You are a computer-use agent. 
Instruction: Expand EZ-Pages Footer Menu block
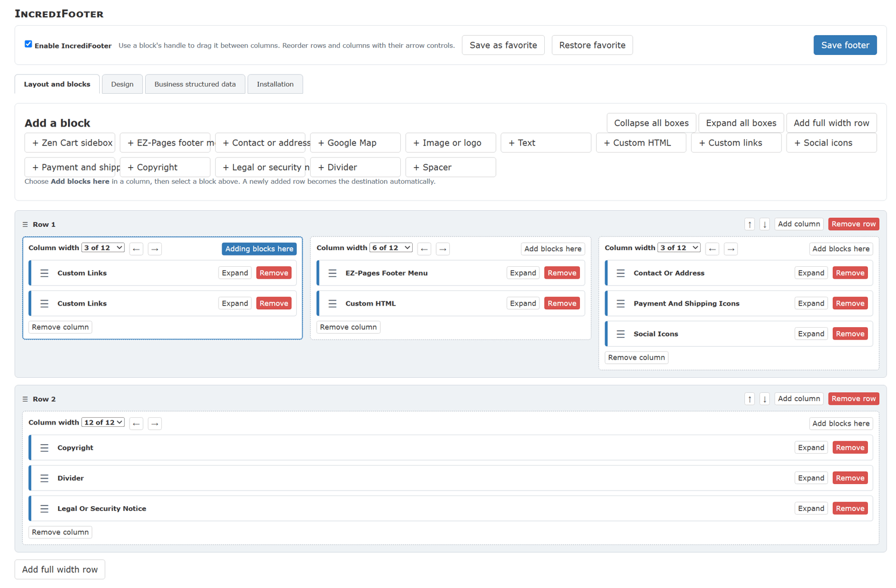[523, 273]
